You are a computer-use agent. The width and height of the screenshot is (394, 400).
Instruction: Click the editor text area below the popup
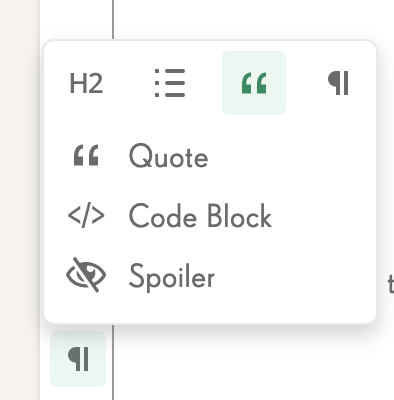click(253, 363)
